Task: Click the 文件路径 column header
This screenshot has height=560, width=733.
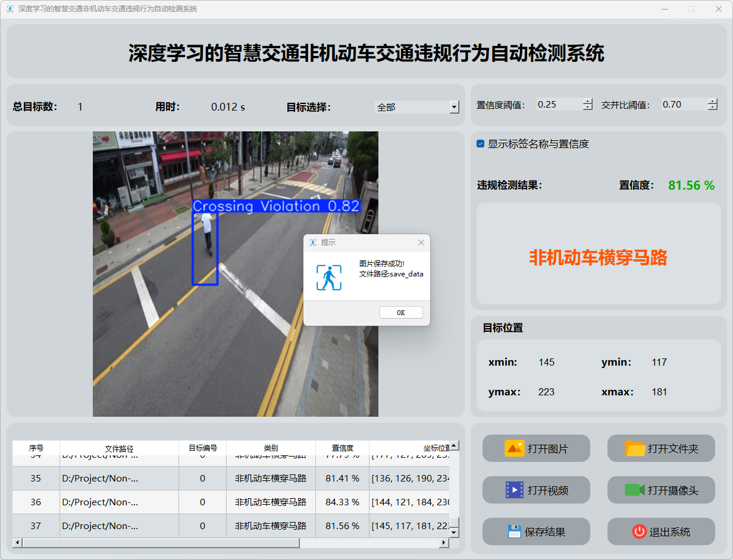Action: (120, 448)
